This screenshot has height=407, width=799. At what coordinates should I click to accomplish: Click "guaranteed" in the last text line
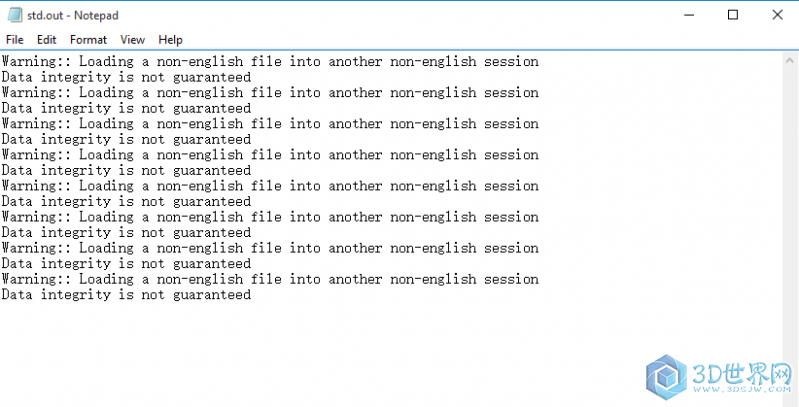pos(212,295)
